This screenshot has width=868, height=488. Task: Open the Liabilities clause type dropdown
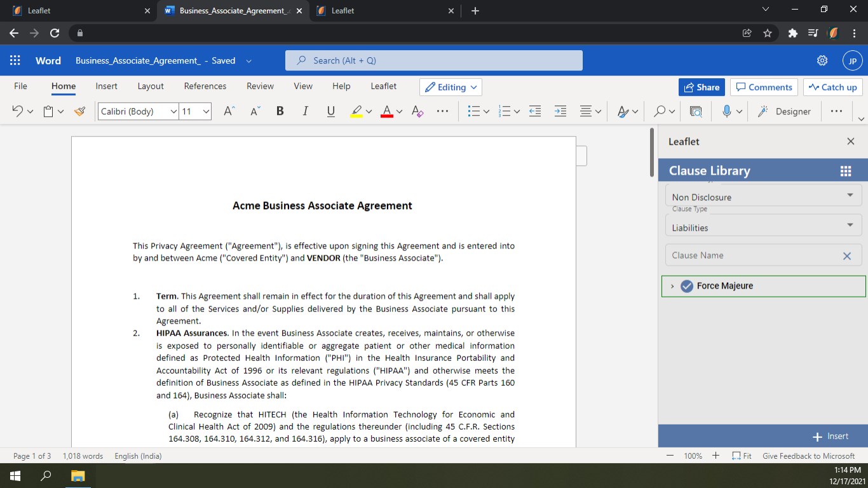tap(763, 227)
